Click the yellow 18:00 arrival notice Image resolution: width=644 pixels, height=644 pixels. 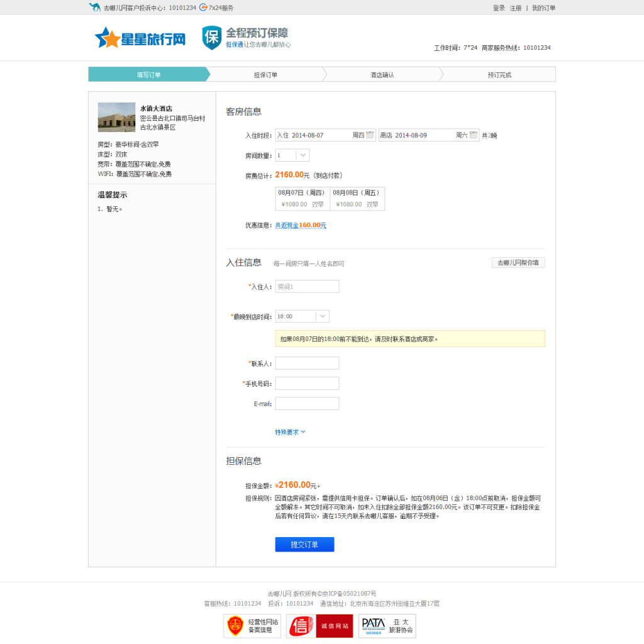pos(410,339)
